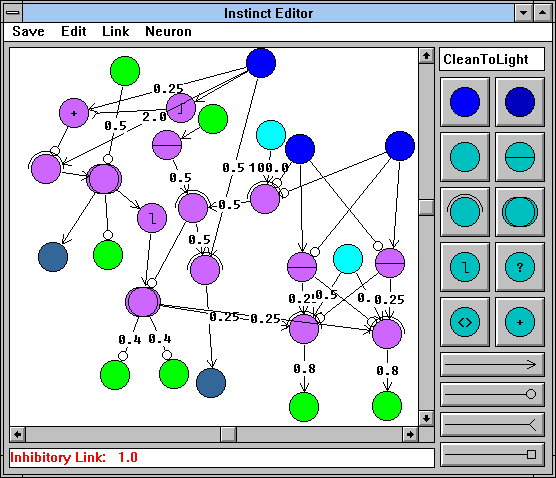Select the fork-ended link tool

492,424
